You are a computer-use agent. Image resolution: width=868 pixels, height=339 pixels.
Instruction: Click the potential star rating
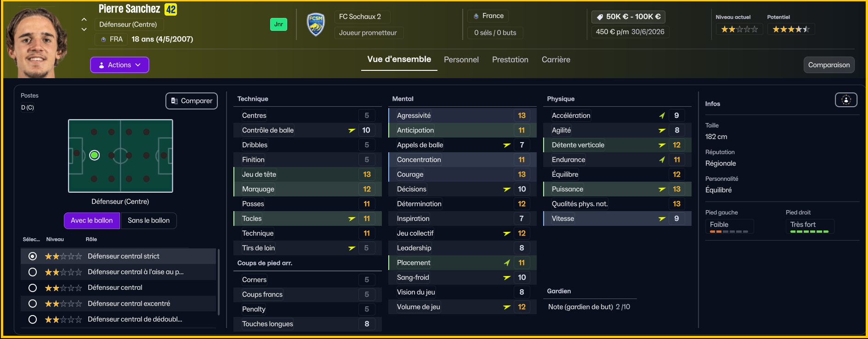click(791, 29)
